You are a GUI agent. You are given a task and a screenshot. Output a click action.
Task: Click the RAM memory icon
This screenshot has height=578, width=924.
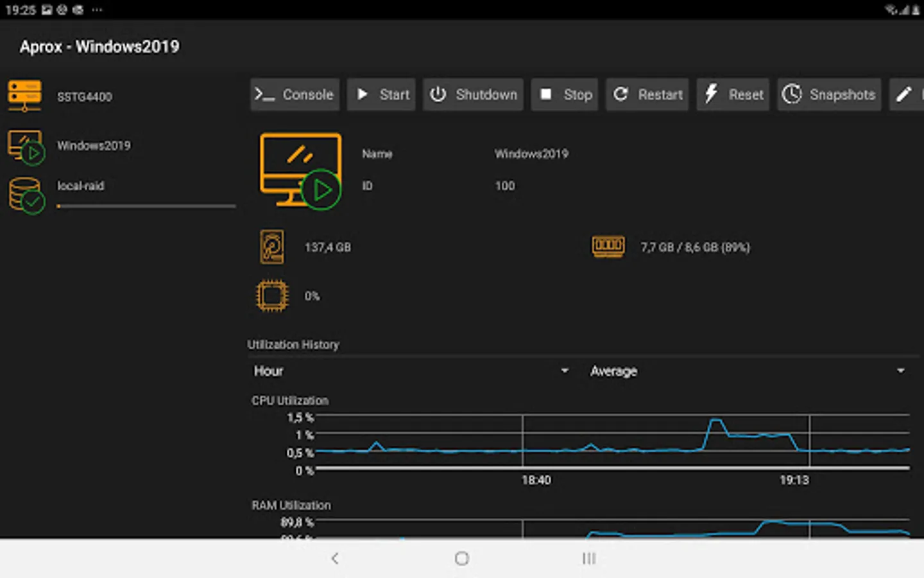click(x=608, y=246)
